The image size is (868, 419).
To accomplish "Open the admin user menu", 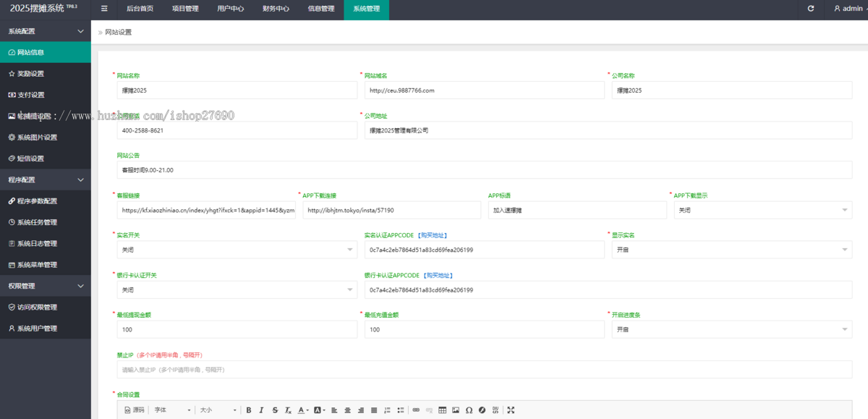I will 848,9.
